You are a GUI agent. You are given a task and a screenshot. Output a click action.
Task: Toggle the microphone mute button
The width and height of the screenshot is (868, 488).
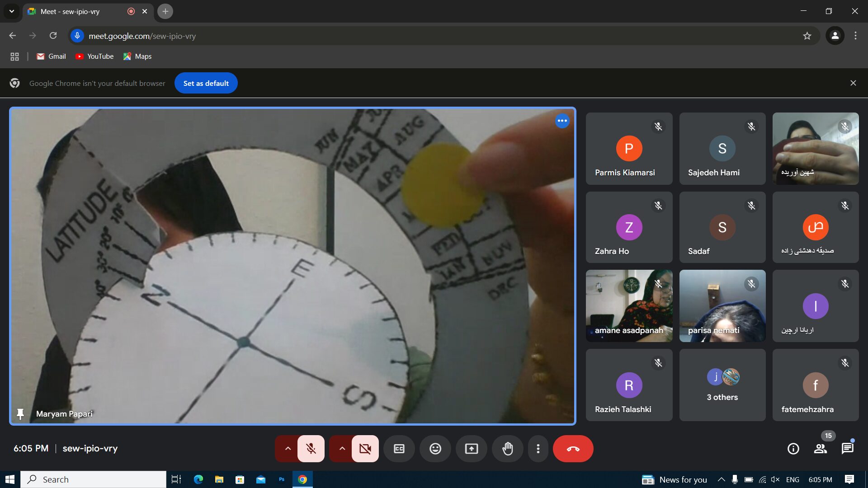(x=311, y=449)
